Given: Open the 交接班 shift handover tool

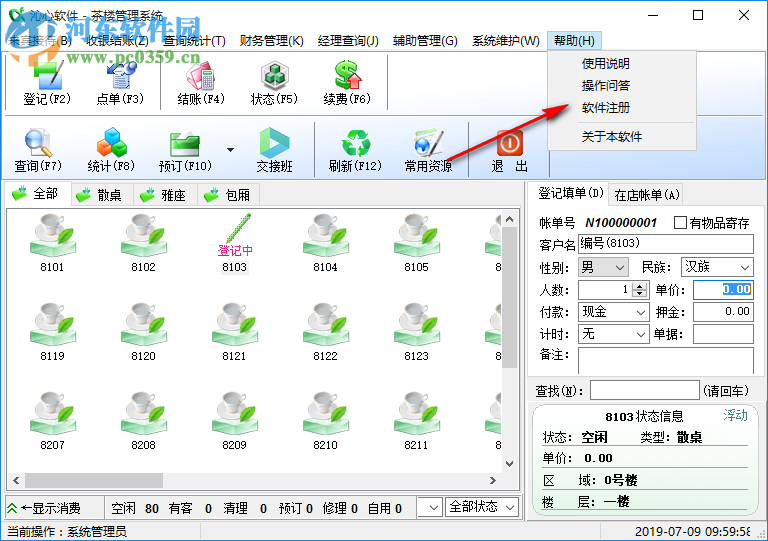Looking at the screenshot, I should 274,150.
